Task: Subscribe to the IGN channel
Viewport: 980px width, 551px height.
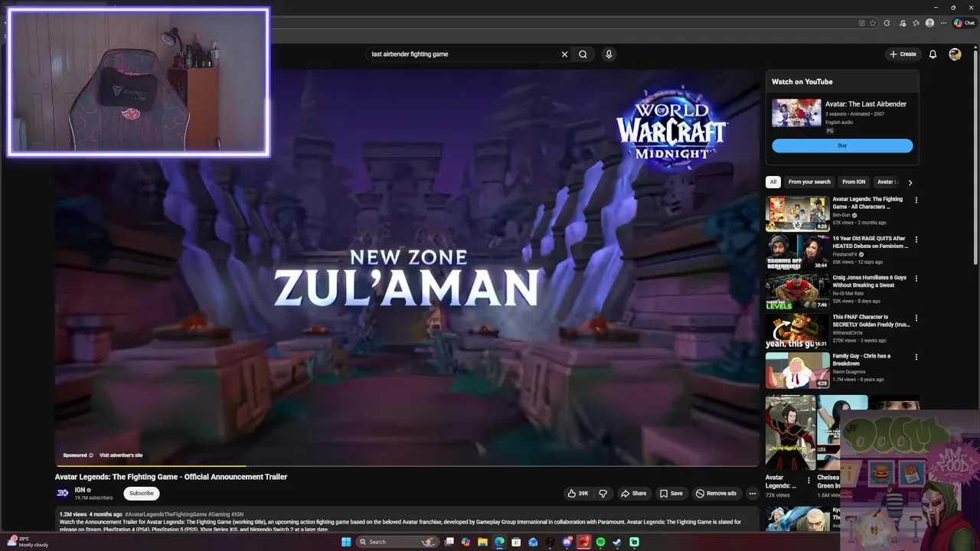Action: [x=141, y=494]
